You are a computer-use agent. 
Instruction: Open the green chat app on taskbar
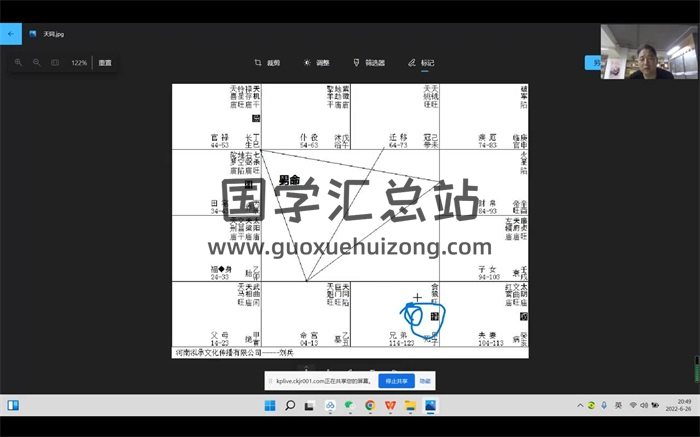coord(350,405)
